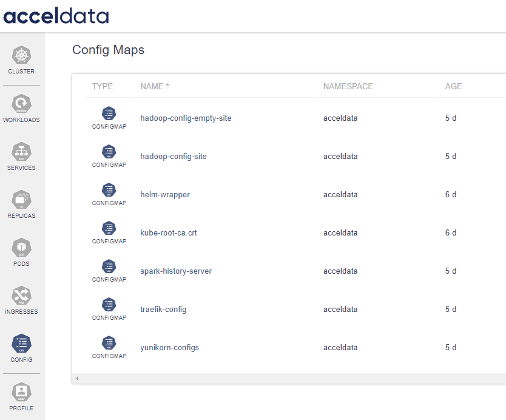
Task: Click the NAMESPACE column header
Action: point(348,86)
